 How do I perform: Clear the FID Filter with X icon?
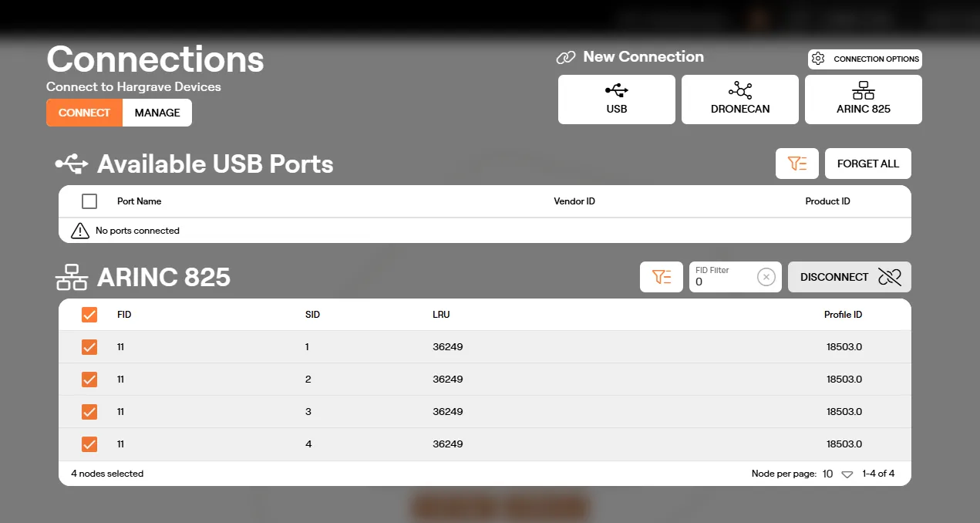[766, 277]
